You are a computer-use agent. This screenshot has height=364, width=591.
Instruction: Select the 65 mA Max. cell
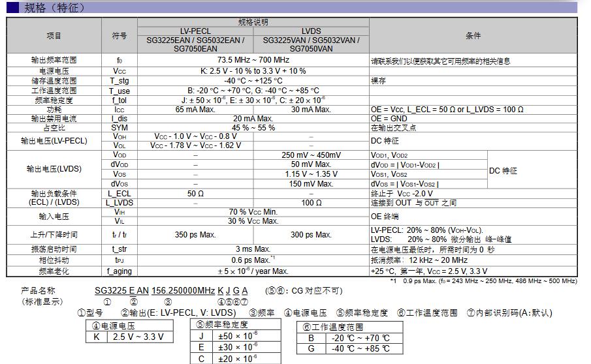coord(195,110)
